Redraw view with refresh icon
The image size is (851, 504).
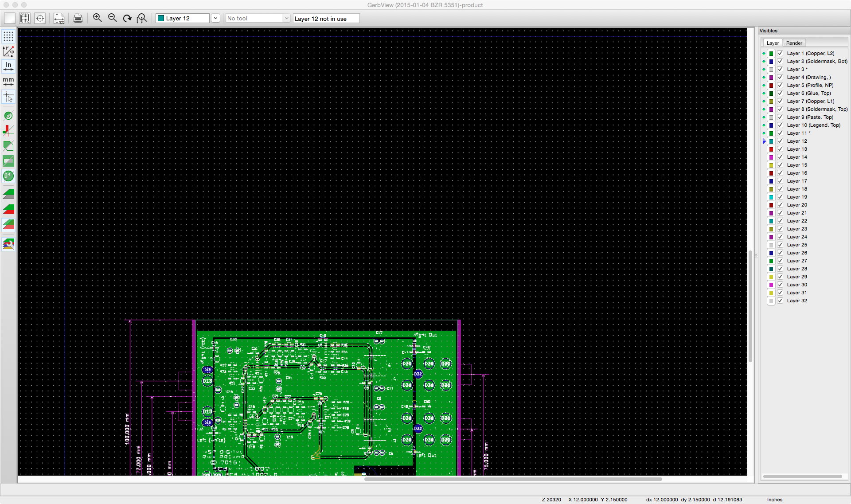(127, 18)
